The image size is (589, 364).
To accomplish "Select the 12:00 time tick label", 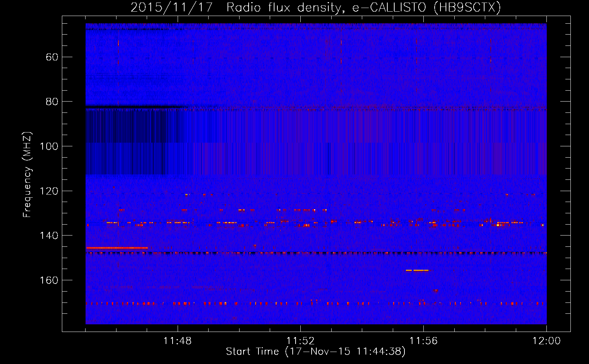I will pos(546,341).
